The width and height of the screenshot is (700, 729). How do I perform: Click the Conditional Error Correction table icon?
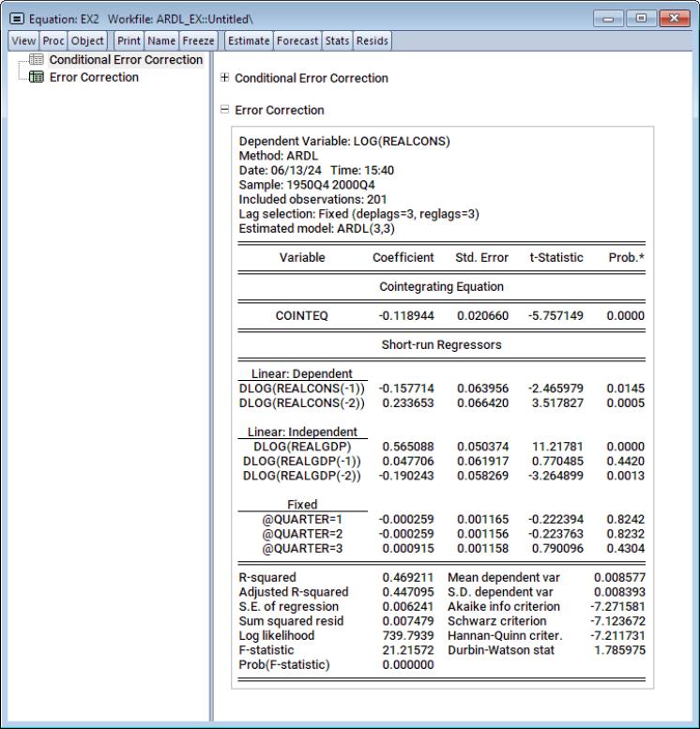tap(38, 60)
